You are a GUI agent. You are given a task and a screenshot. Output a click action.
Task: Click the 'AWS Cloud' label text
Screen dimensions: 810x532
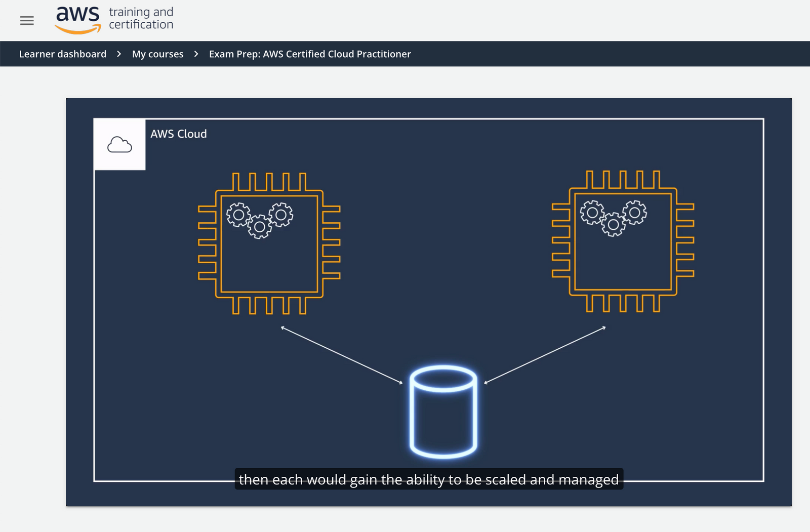click(x=179, y=134)
